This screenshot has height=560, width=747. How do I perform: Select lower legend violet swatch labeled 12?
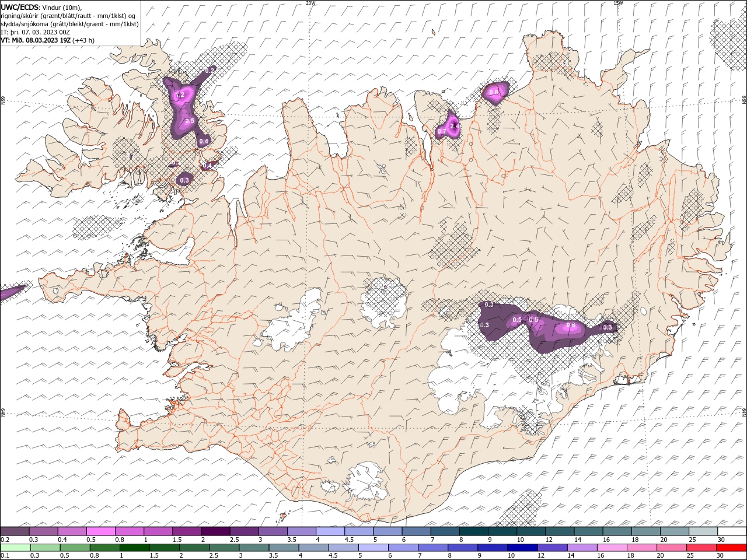pos(552,548)
